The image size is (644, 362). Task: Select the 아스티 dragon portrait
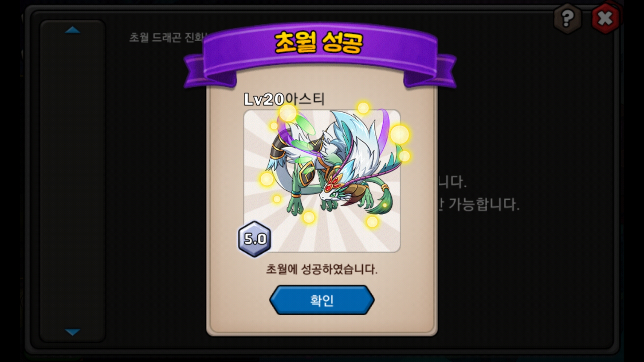click(322, 181)
